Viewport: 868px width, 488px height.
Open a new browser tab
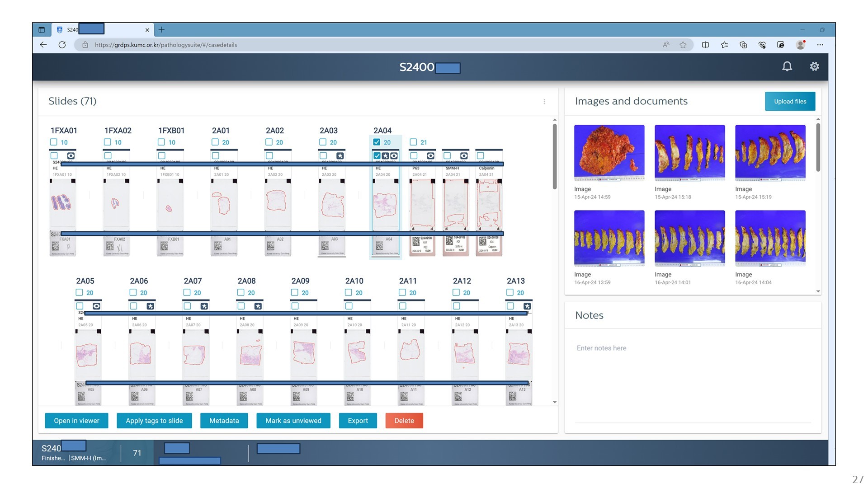[161, 30]
